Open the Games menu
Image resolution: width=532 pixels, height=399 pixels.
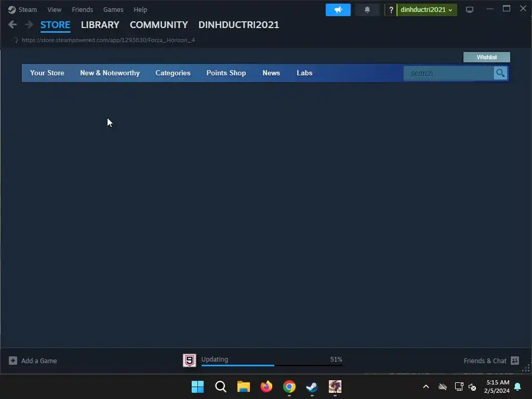(x=113, y=9)
